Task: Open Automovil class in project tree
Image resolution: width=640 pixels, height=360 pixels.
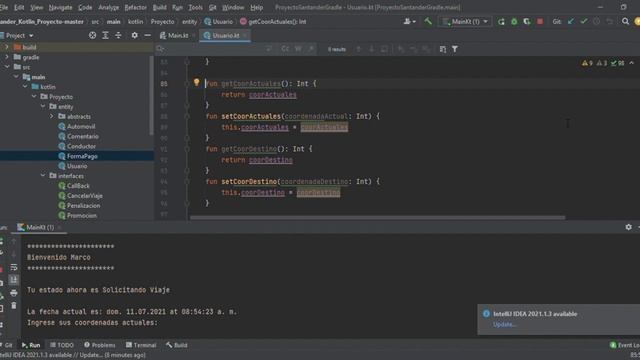Action: point(81,127)
